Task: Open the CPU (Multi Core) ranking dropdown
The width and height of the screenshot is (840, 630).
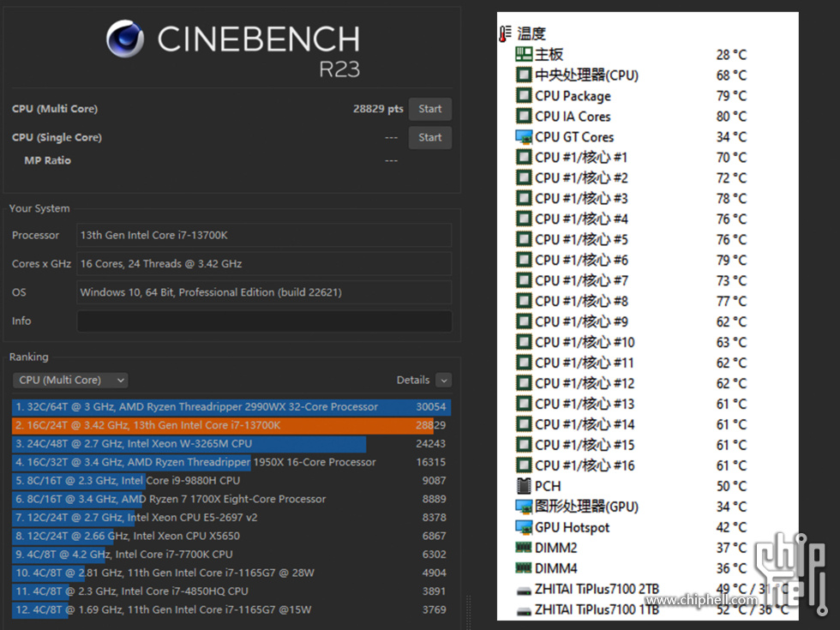Action: [x=70, y=380]
